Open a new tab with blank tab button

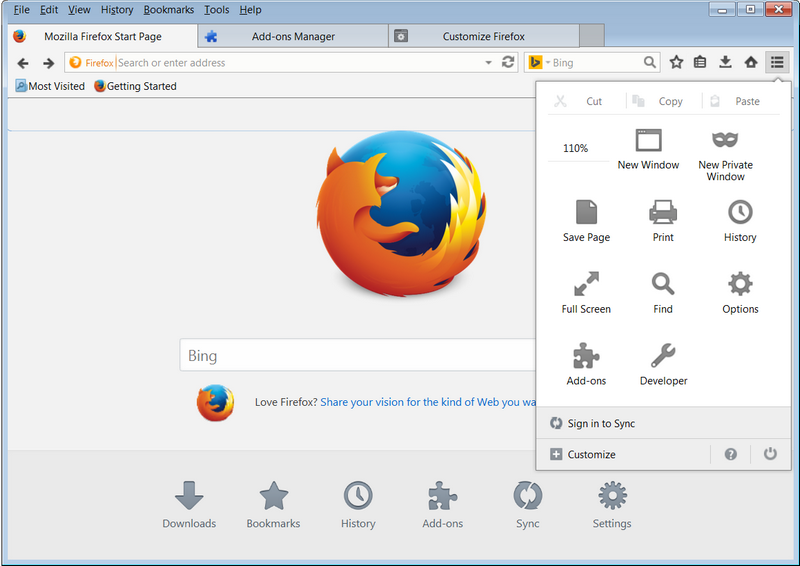[x=592, y=36]
